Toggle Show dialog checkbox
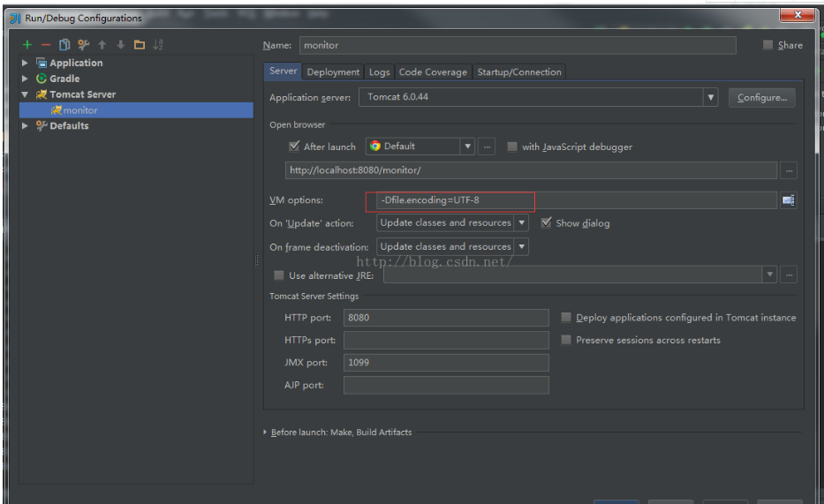The image size is (824, 504). (547, 222)
